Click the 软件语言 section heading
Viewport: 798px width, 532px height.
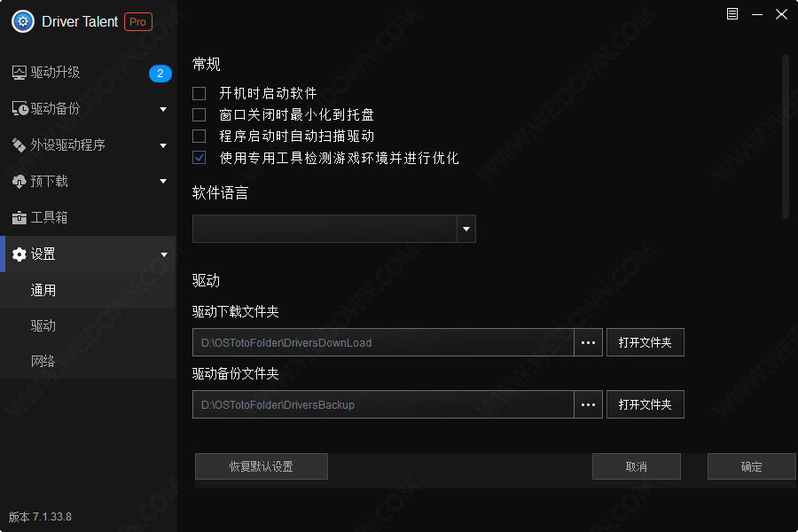[x=221, y=193]
